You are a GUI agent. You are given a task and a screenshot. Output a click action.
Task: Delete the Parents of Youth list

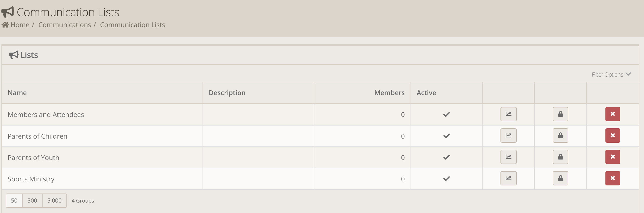point(613,157)
